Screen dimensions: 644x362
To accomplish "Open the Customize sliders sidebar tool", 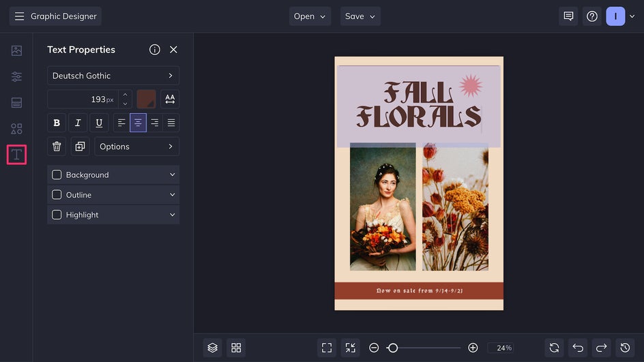I will pyautogui.click(x=16, y=76).
